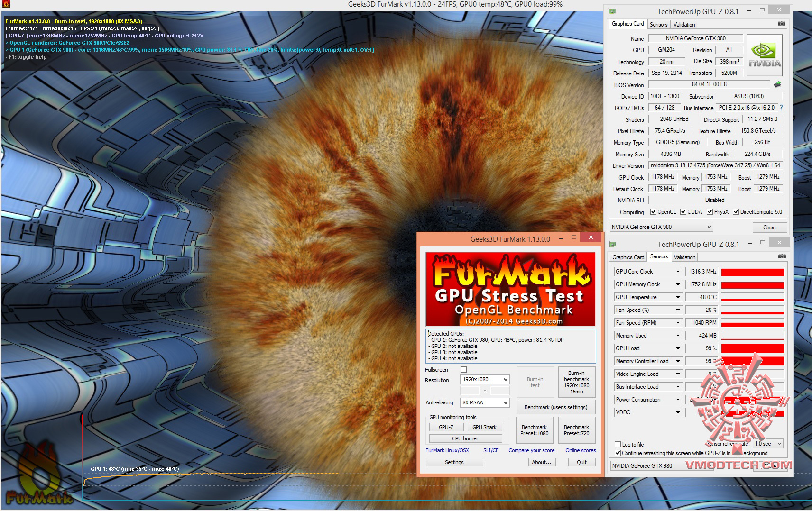Screen dimensions: 812x511
Task: Select the Graphics Card tab in the upper GPU-Z window
Action: [627, 24]
